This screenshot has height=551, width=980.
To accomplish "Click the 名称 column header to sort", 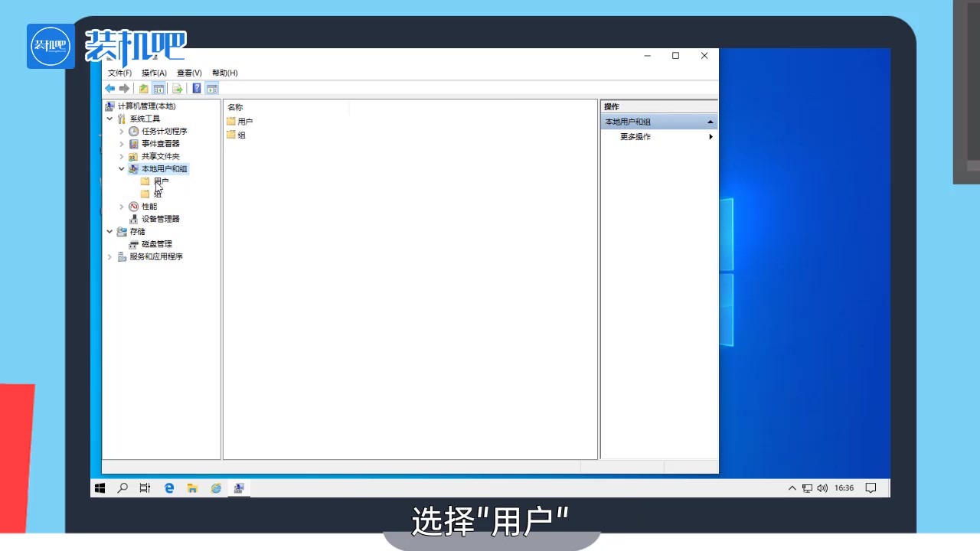I will [x=234, y=107].
